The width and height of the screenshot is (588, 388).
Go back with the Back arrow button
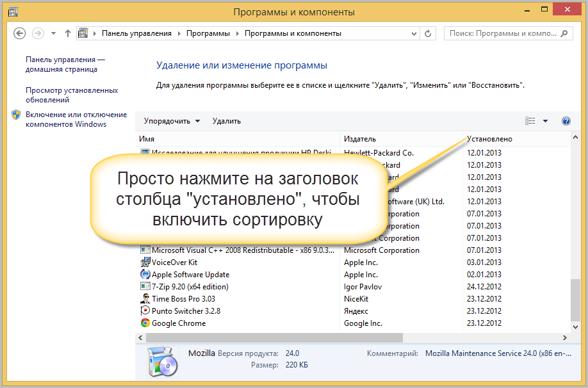19,33
